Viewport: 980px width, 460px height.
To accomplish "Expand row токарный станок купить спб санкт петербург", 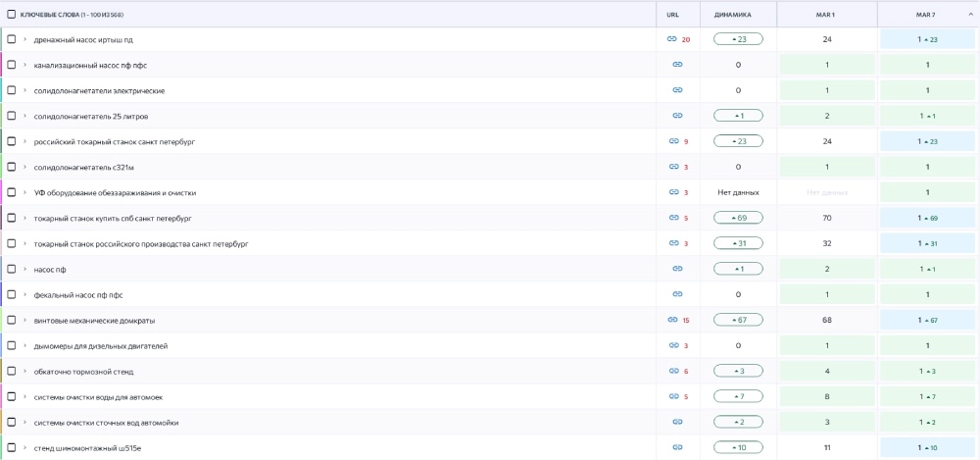I will point(25,218).
